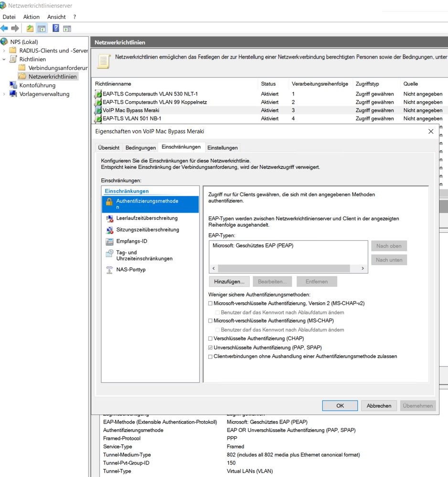Click the blue help toolbar icon
The height and width of the screenshot is (477, 448).
click(x=55, y=29)
